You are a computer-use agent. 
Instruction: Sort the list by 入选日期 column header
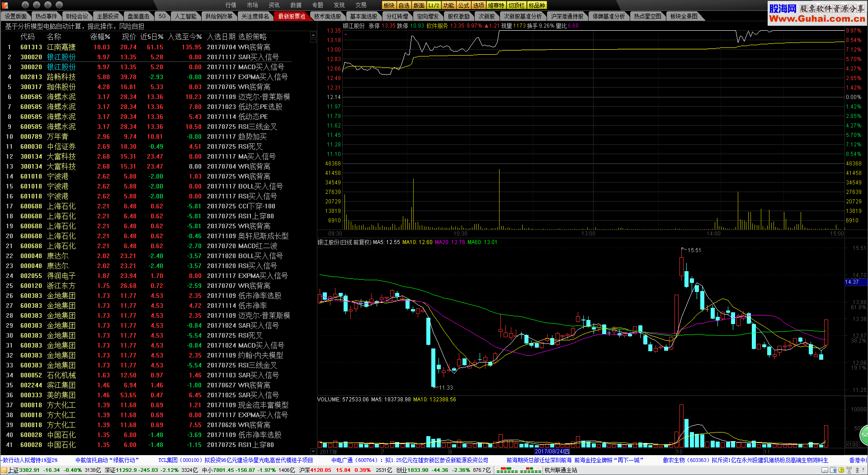tap(221, 37)
